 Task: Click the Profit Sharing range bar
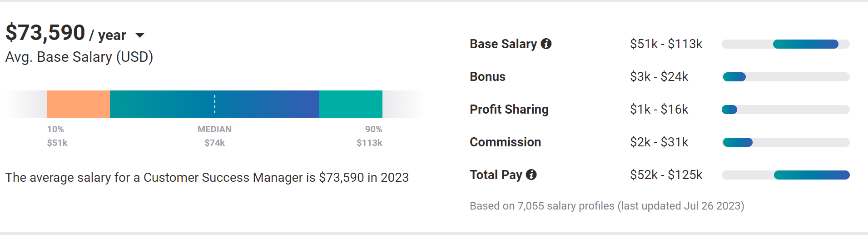click(785, 110)
